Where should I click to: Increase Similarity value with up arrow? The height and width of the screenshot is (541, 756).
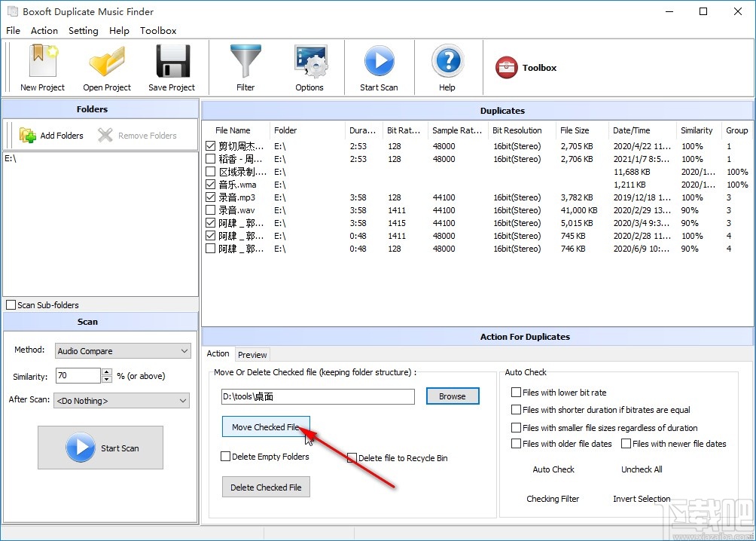[107, 371]
